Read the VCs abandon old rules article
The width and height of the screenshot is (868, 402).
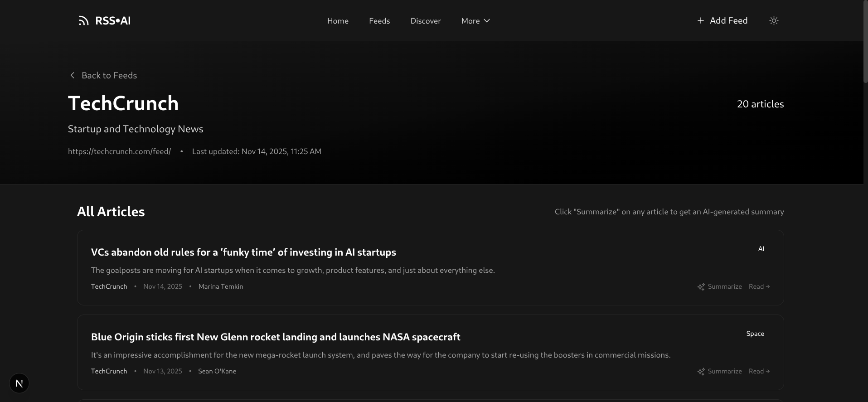(x=759, y=286)
